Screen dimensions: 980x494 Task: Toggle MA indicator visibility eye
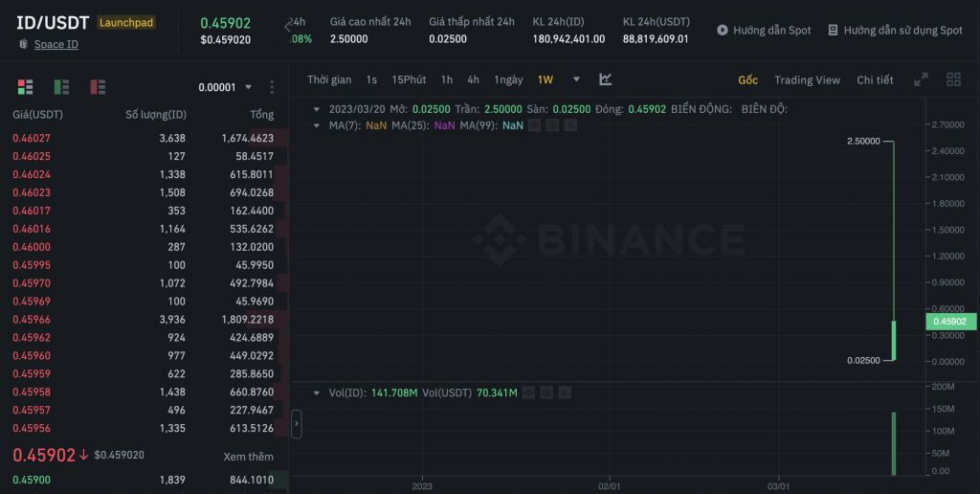534,125
